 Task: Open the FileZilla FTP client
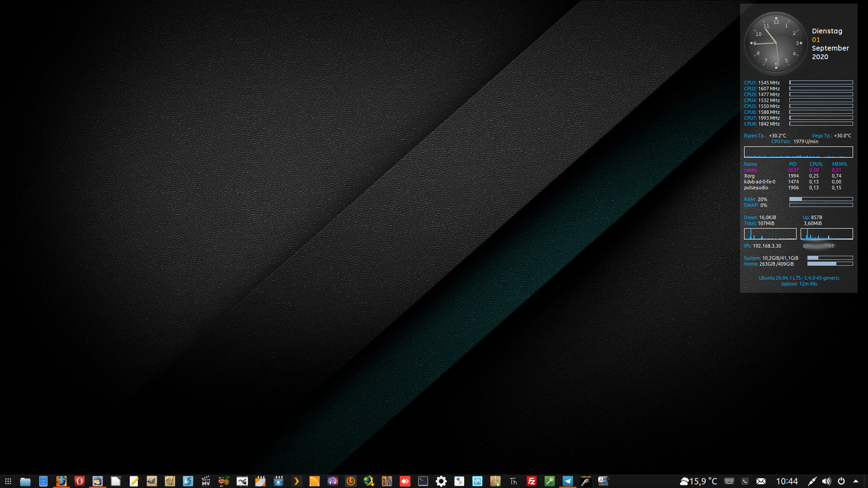[x=532, y=481]
